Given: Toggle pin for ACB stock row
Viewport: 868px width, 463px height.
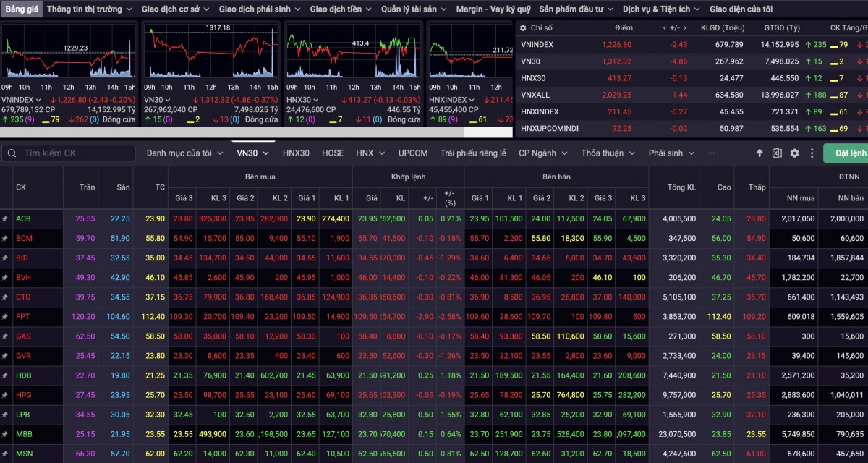Looking at the screenshot, I should (x=5, y=218).
